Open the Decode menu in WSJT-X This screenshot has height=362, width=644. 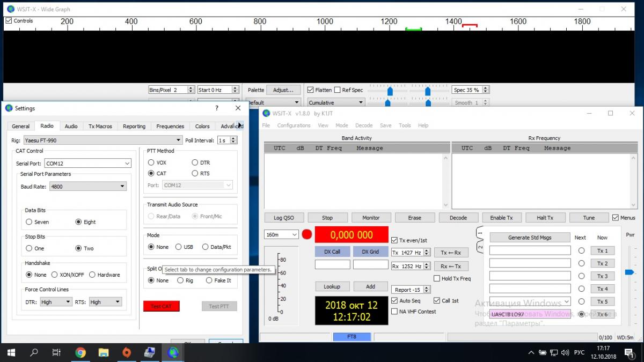click(363, 125)
